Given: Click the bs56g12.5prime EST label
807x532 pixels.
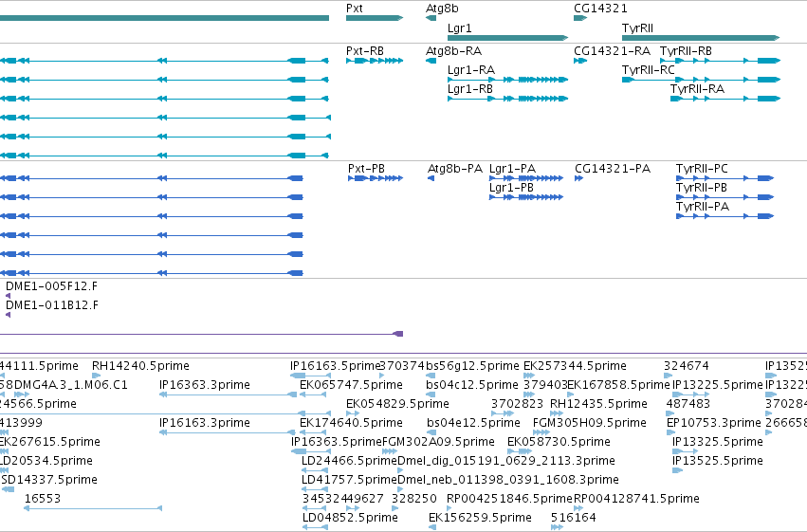Looking at the screenshot, I should [472, 366].
